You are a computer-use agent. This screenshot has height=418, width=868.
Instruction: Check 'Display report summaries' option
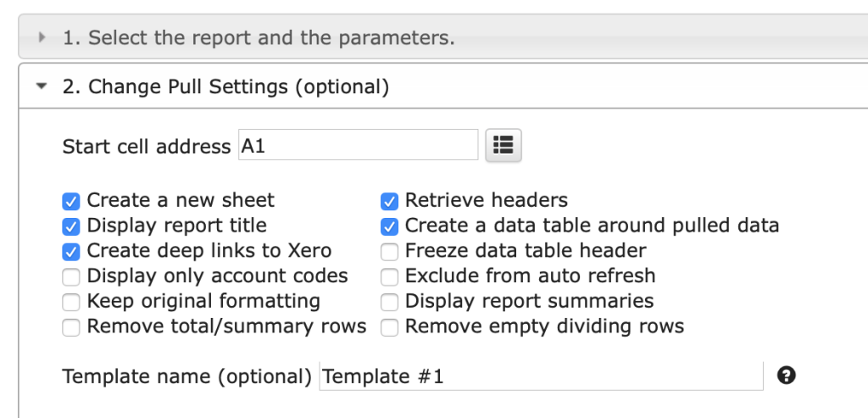(389, 303)
